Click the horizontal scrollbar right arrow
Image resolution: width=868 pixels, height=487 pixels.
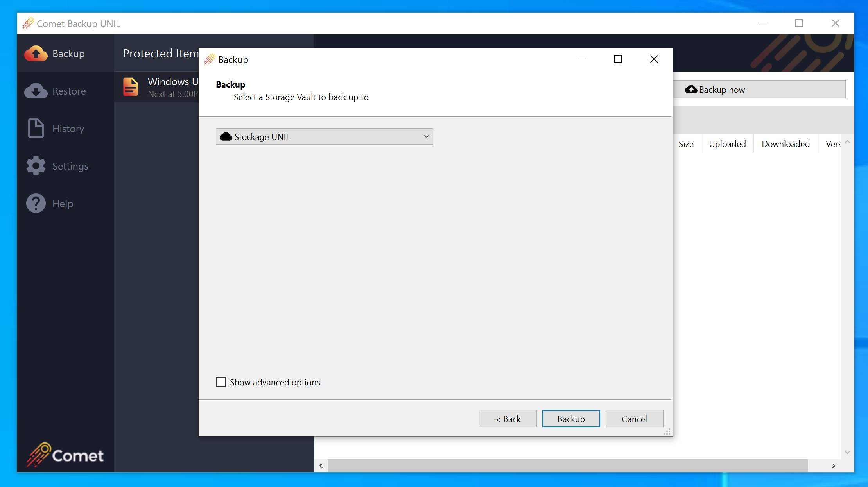tap(834, 466)
